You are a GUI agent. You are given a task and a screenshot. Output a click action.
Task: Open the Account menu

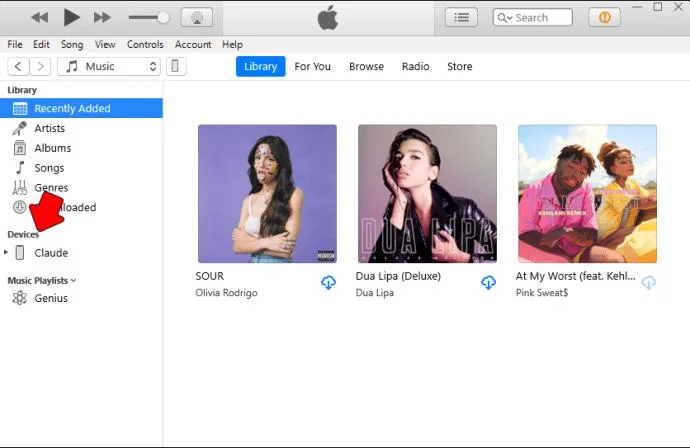click(193, 44)
